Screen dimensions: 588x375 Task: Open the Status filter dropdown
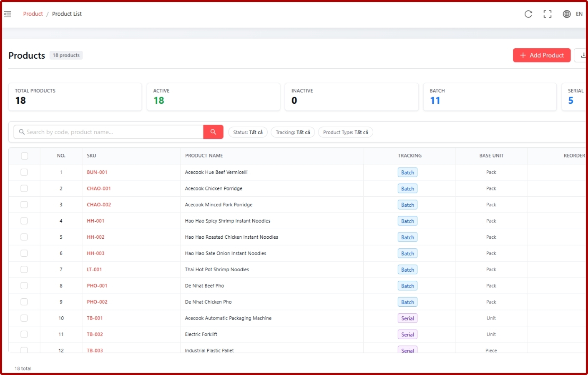(x=248, y=132)
